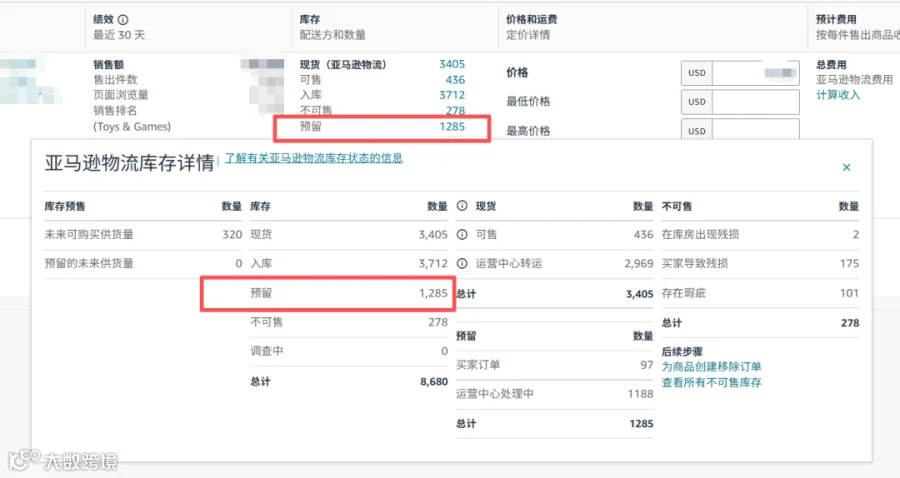Click the 亚马逊物流费用 label

pyautogui.click(x=855, y=80)
